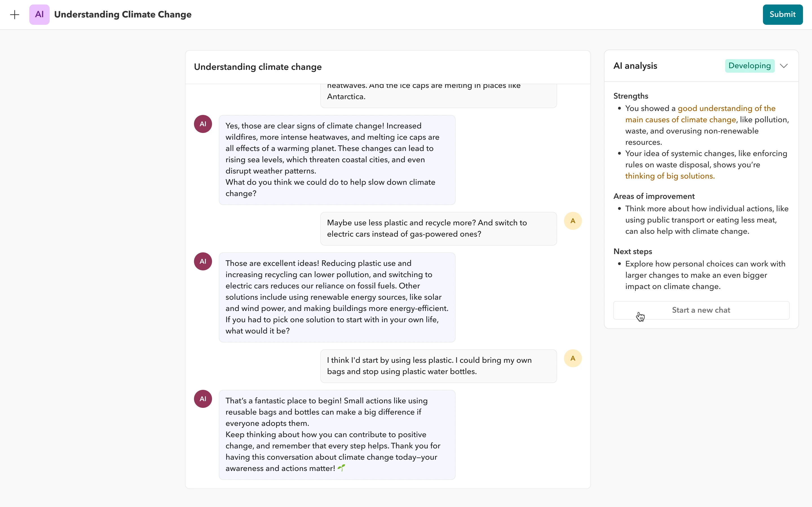Click the AI avatar beside the first response
Viewport: 812px width, 507px height.
click(x=203, y=123)
